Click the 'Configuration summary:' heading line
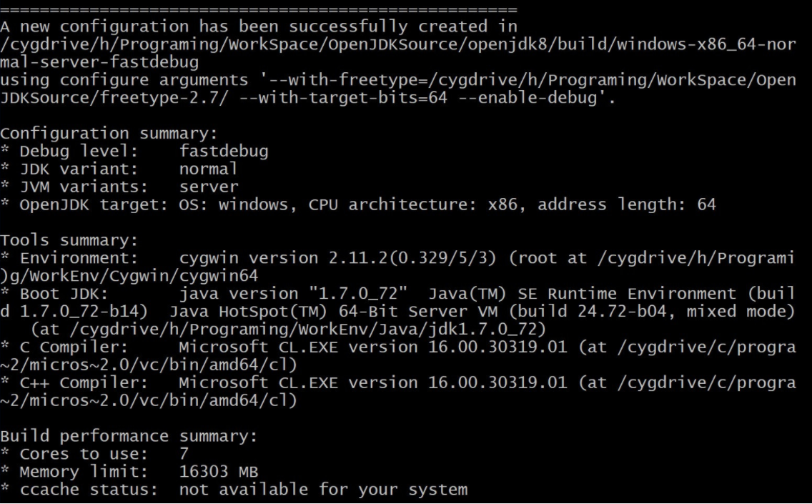This screenshot has width=812, height=504. point(109,134)
